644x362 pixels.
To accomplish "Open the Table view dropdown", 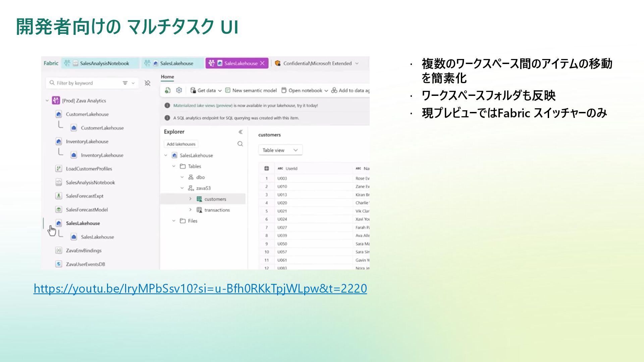I will tap(280, 150).
